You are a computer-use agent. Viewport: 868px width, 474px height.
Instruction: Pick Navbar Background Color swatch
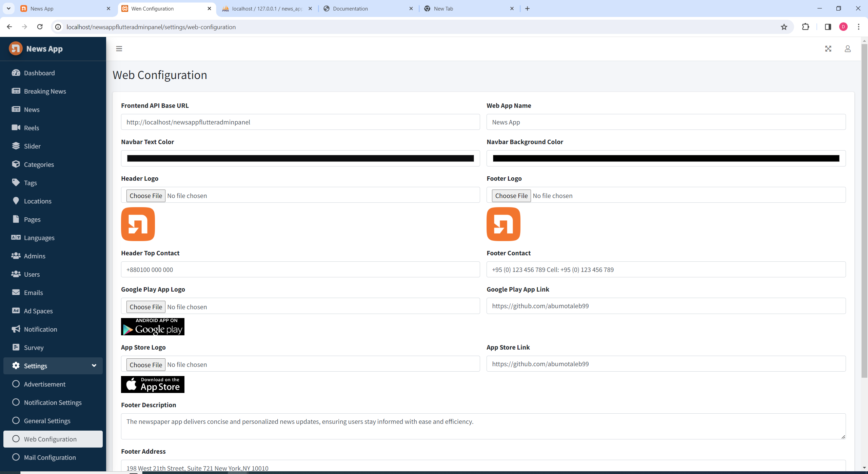point(666,158)
